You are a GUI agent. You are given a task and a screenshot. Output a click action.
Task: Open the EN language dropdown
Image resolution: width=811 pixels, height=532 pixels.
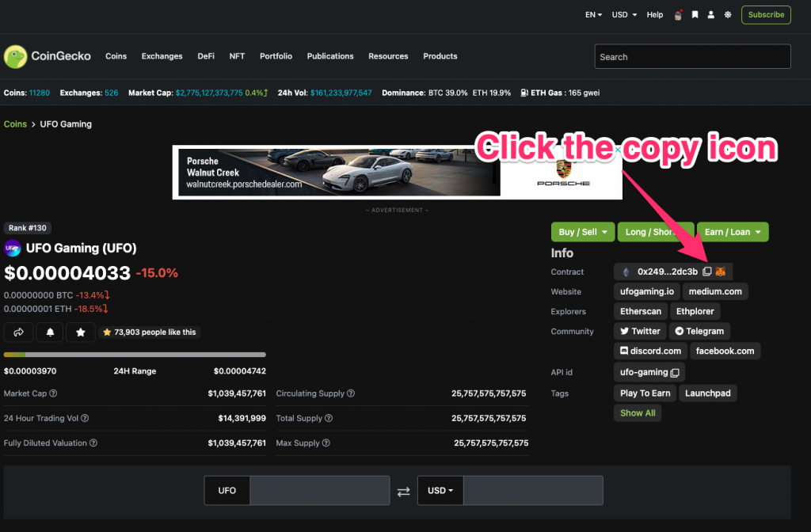point(593,14)
